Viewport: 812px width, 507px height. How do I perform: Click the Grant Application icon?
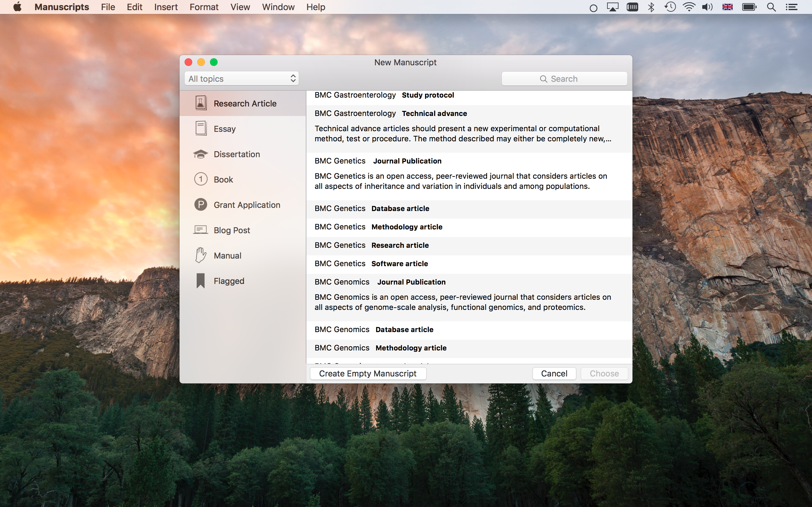coord(201,205)
